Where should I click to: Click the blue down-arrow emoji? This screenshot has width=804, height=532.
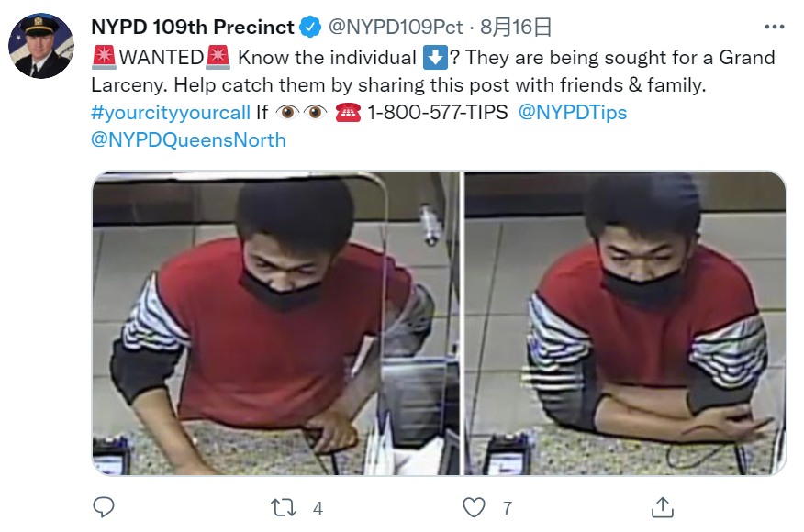pos(435,58)
